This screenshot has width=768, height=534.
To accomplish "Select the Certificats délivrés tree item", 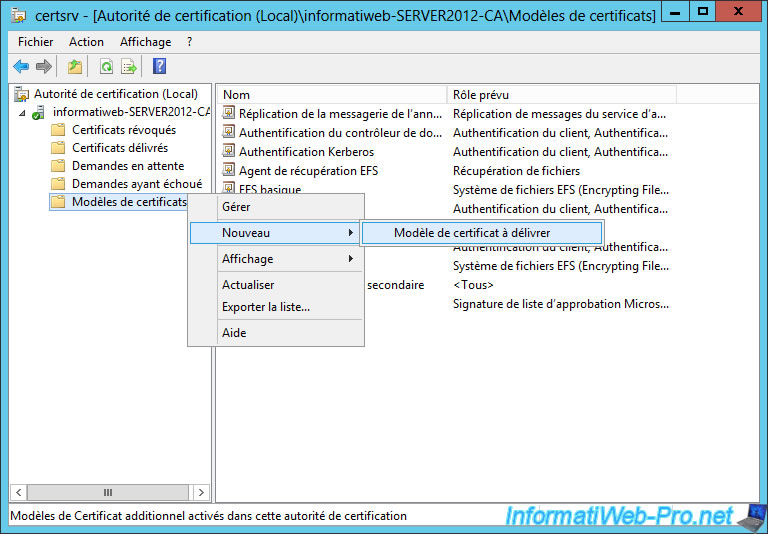I will 120,148.
